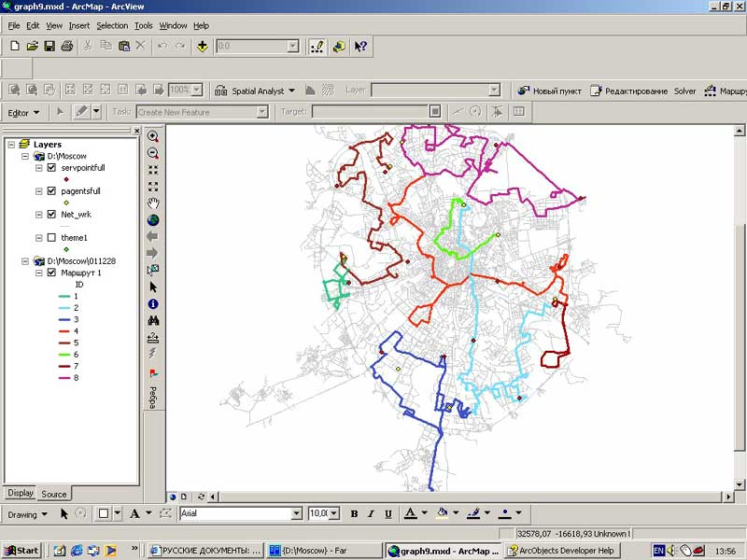The width and height of the screenshot is (747, 560).
Task: Open the View menu
Action: click(x=54, y=26)
